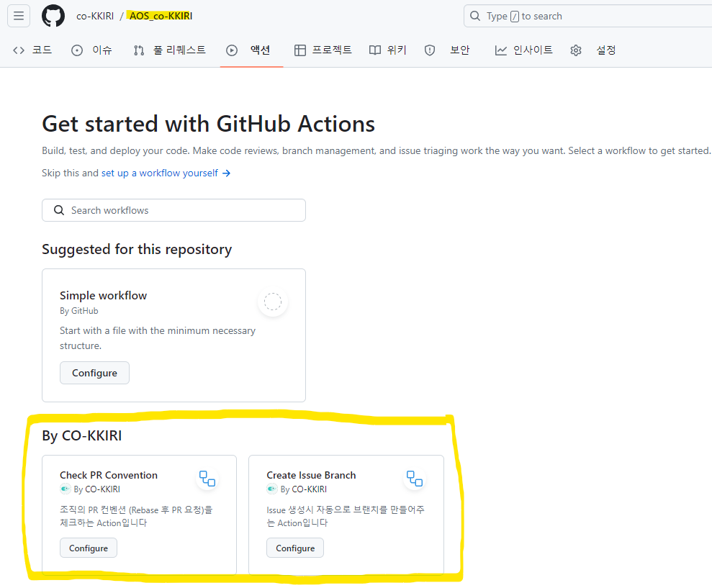This screenshot has width=712, height=588.
Task: Focus the 'Type / to search' field
Action: point(587,16)
